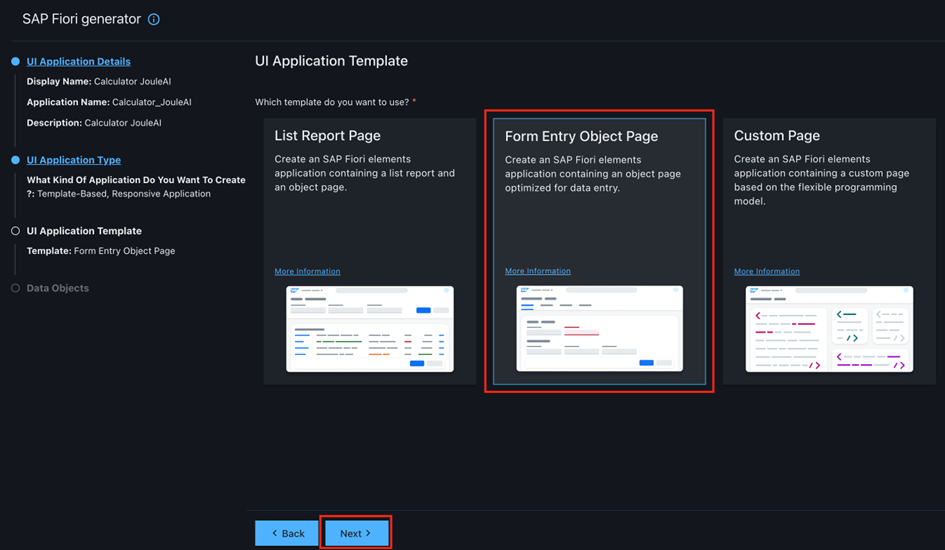Select the Custom Page template card
The height and width of the screenshot is (550, 945).
[829, 200]
